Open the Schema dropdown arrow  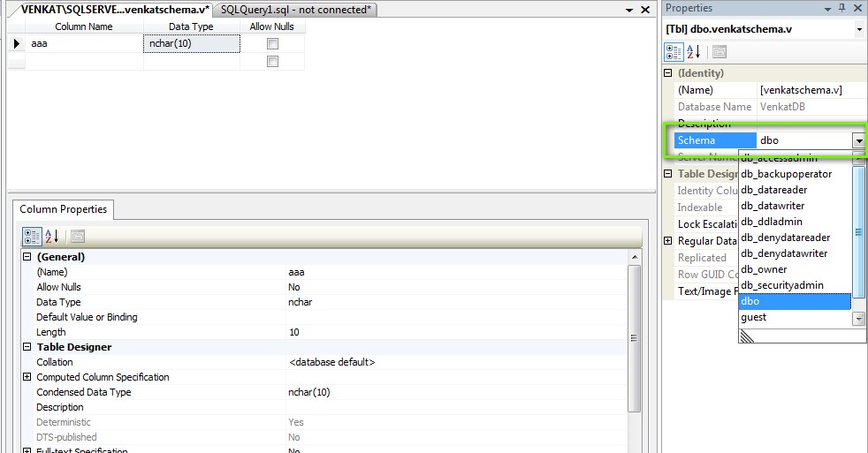coord(858,140)
